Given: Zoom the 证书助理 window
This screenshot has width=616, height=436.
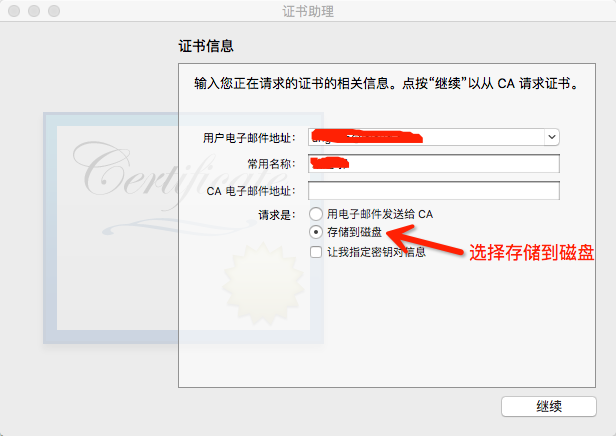Looking at the screenshot, I should pos(54,11).
